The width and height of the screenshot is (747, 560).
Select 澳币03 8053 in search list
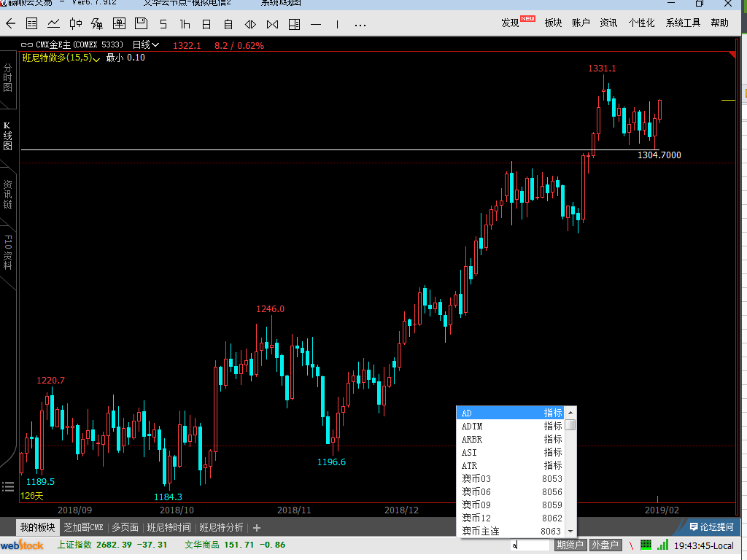pyautogui.click(x=510, y=478)
